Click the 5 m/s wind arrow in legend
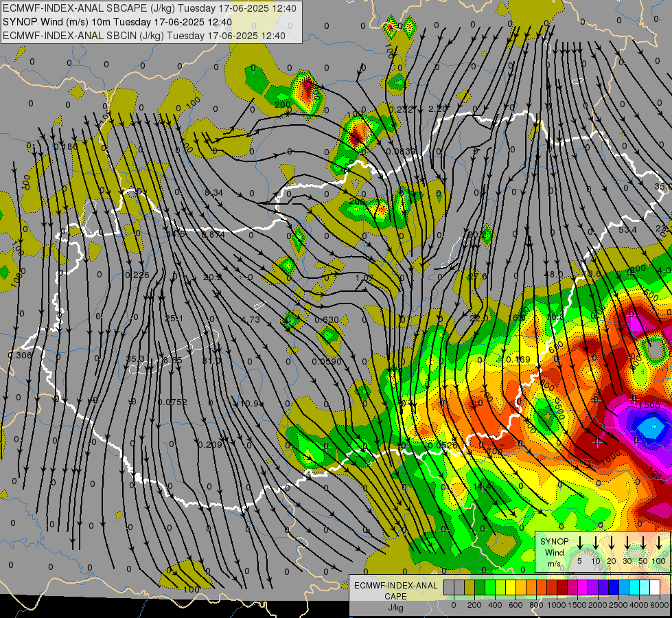 click(x=580, y=543)
